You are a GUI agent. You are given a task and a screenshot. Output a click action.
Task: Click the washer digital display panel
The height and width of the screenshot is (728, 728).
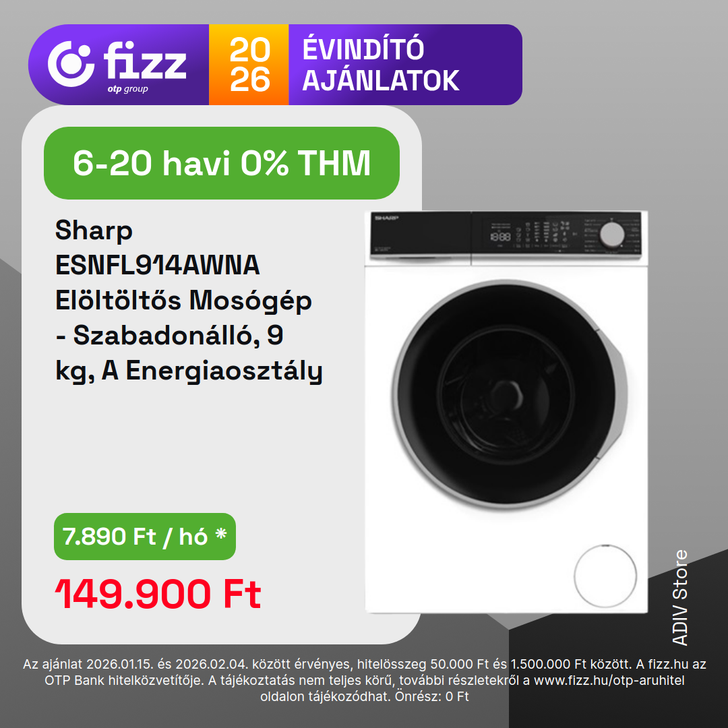tap(500, 237)
